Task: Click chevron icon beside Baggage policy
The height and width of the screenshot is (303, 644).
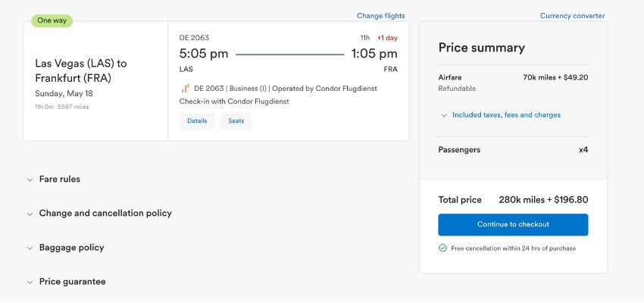Action: [x=30, y=248]
